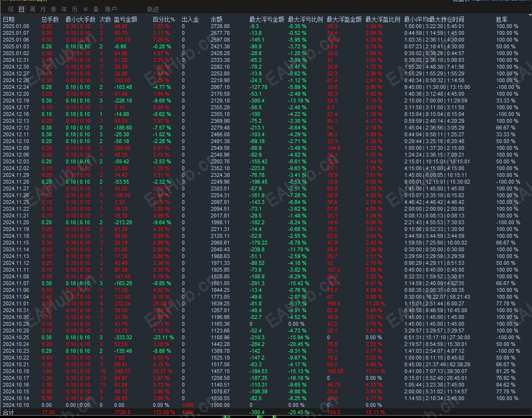Select the 2024.11.01 date row
This screenshot has height=418, width=532.
(16, 303)
